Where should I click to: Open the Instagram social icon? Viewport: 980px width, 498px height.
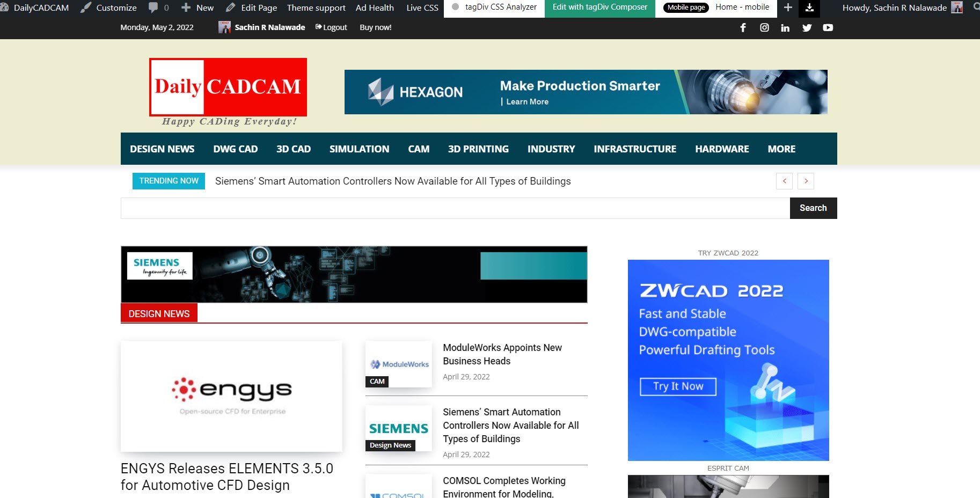[764, 27]
